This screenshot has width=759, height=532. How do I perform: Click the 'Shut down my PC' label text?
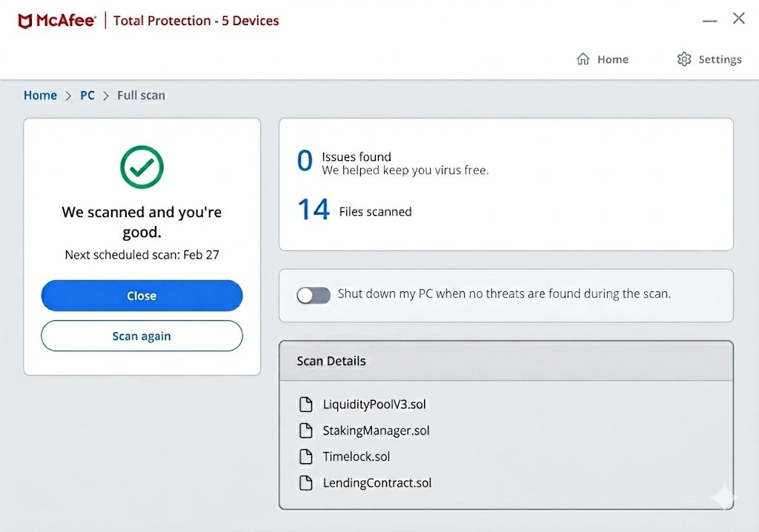tap(504, 294)
